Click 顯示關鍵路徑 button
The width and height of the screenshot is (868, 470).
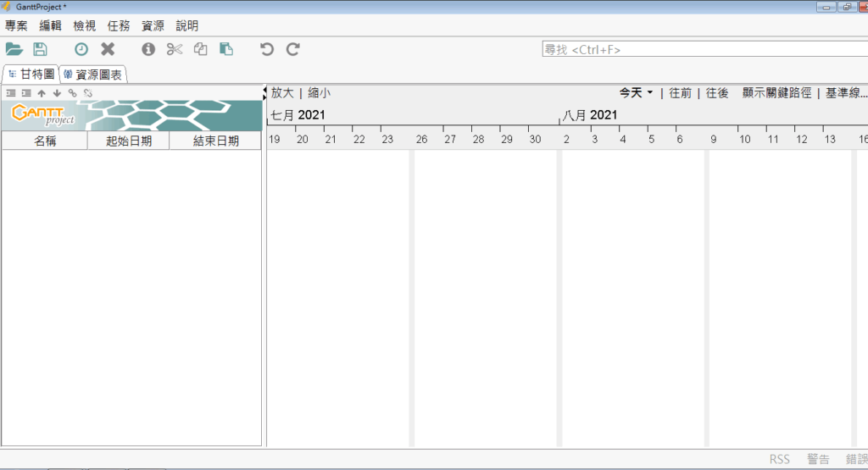point(776,93)
